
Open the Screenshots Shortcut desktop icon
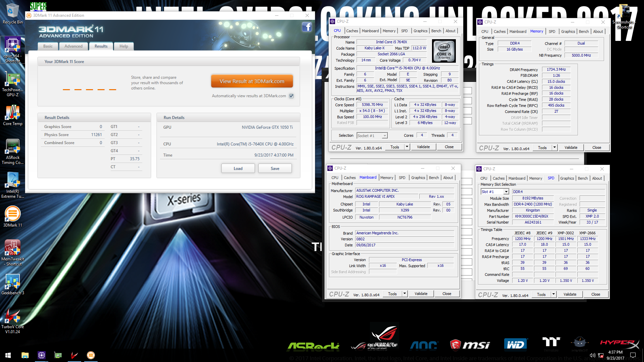tap(624, 17)
